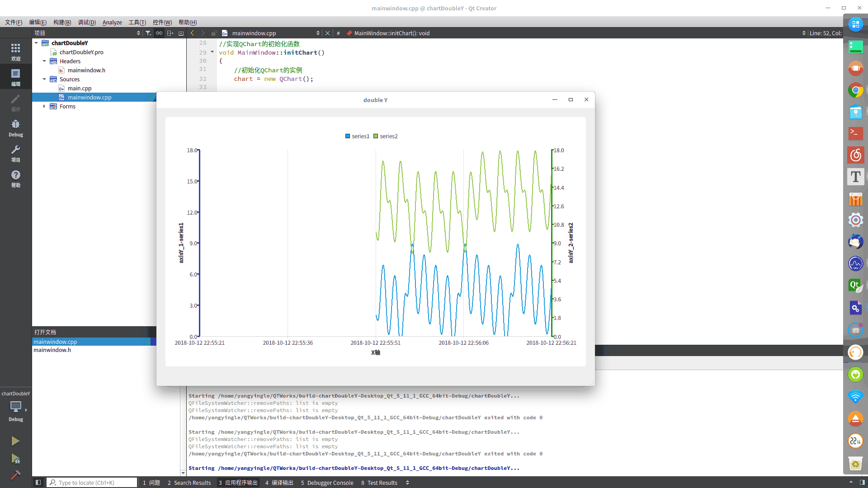Switch to Debugger Console output tab
Screen dimensions: 868x488
(x=327, y=483)
